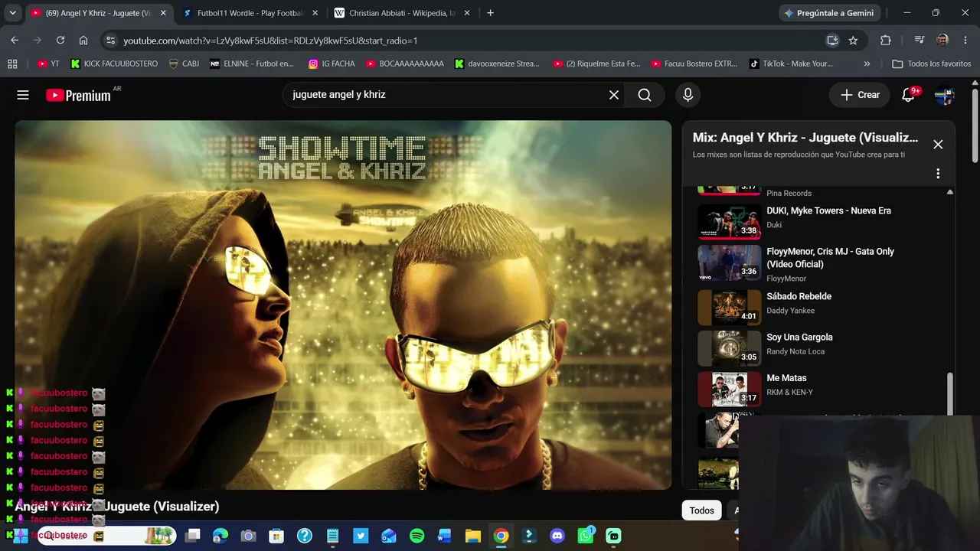
Task: Open Discord from the taskbar
Action: point(557,536)
